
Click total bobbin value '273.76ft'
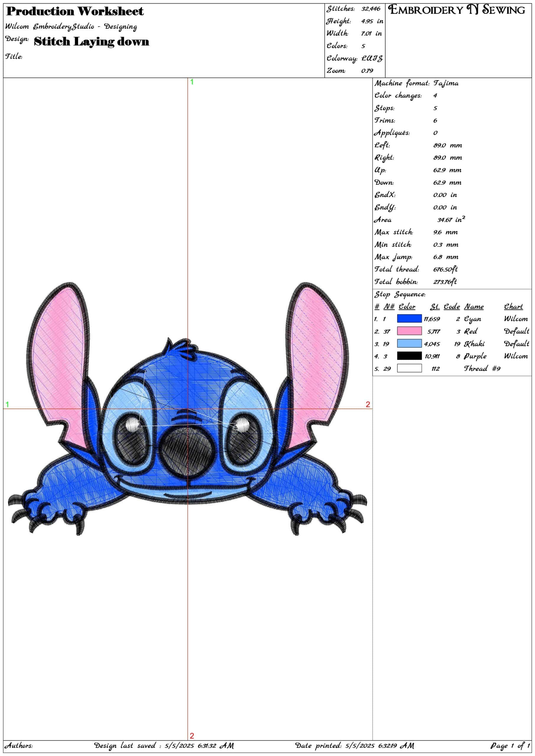445,282
